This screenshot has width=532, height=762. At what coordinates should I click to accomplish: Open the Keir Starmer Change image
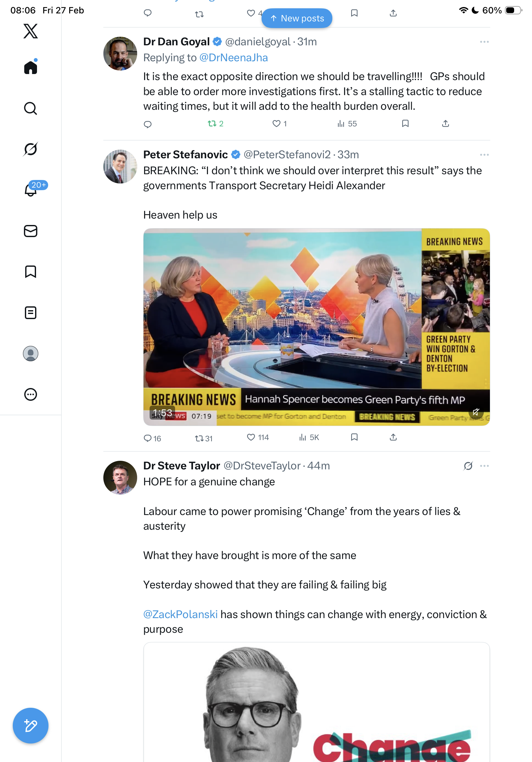pos(316,704)
